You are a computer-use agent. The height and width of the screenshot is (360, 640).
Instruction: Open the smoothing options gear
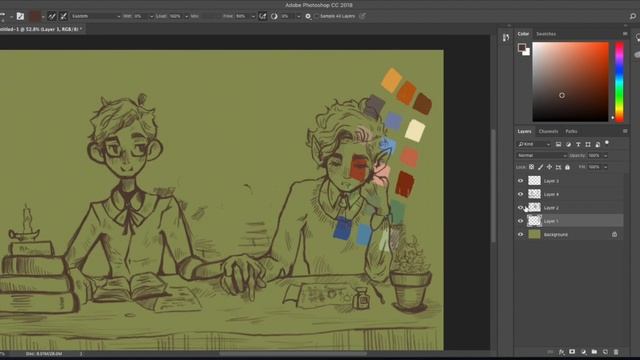(x=308, y=16)
